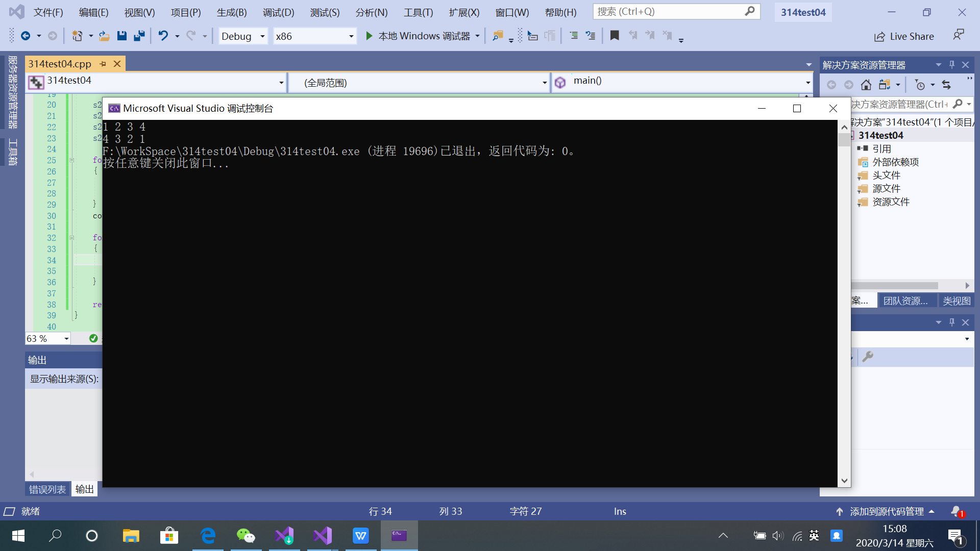This screenshot has height=551, width=980.
Task: Click the wrench properties icon
Action: [x=868, y=357]
